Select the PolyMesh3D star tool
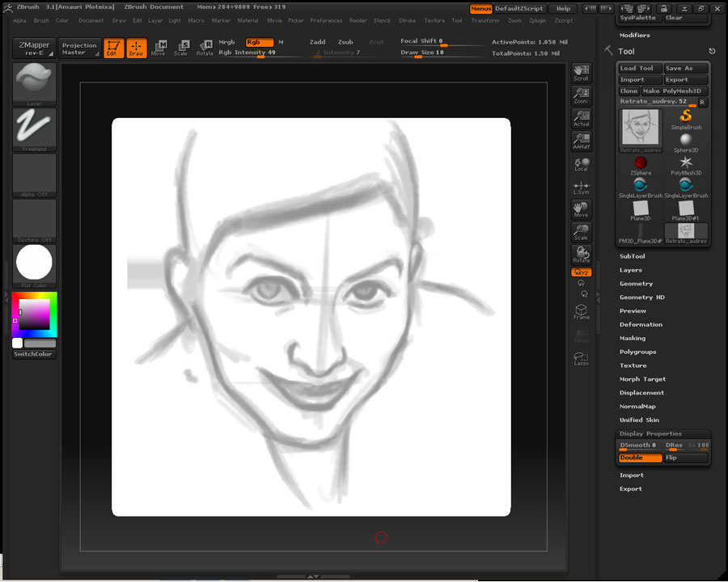This screenshot has width=728, height=582. [x=686, y=165]
